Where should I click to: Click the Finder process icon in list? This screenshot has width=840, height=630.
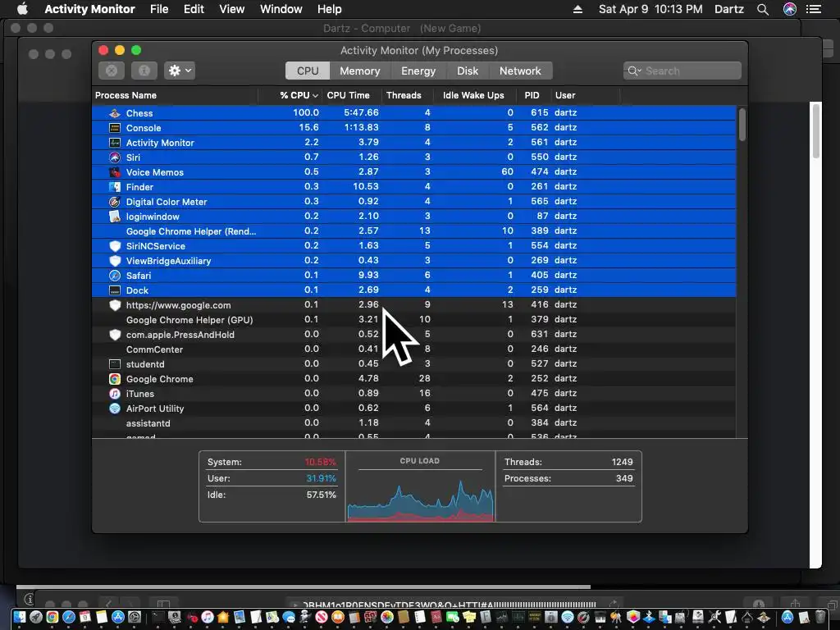pyautogui.click(x=115, y=187)
